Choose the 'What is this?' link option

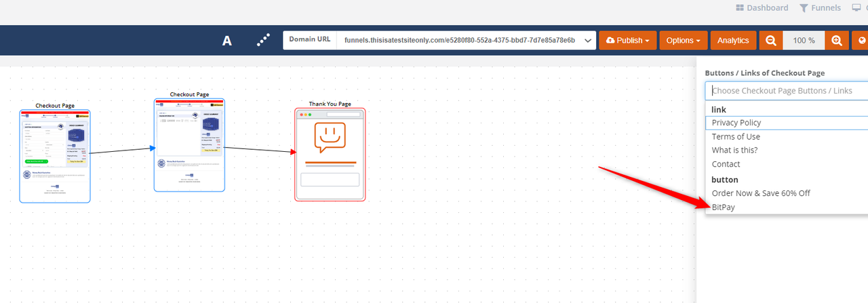[734, 150]
